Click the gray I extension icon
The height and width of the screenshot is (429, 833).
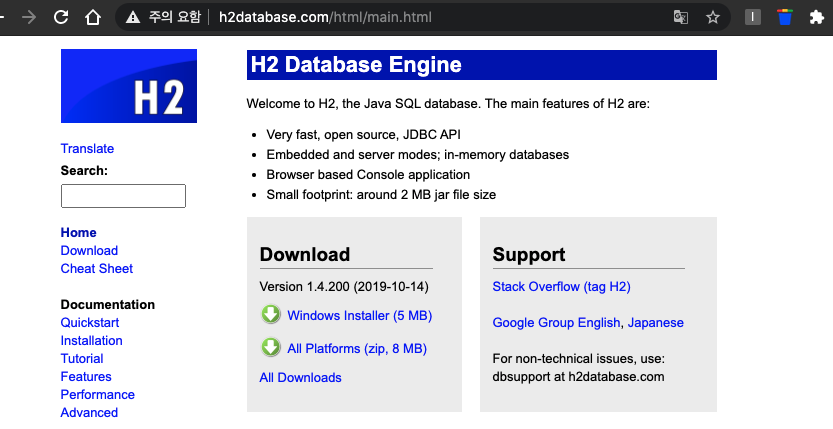[752, 17]
